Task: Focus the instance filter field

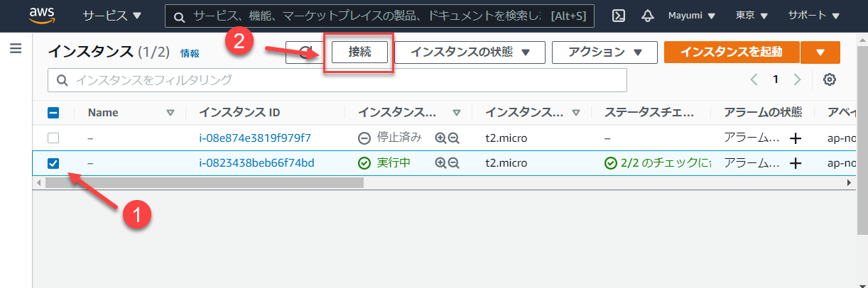Action: tap(337, 80)
